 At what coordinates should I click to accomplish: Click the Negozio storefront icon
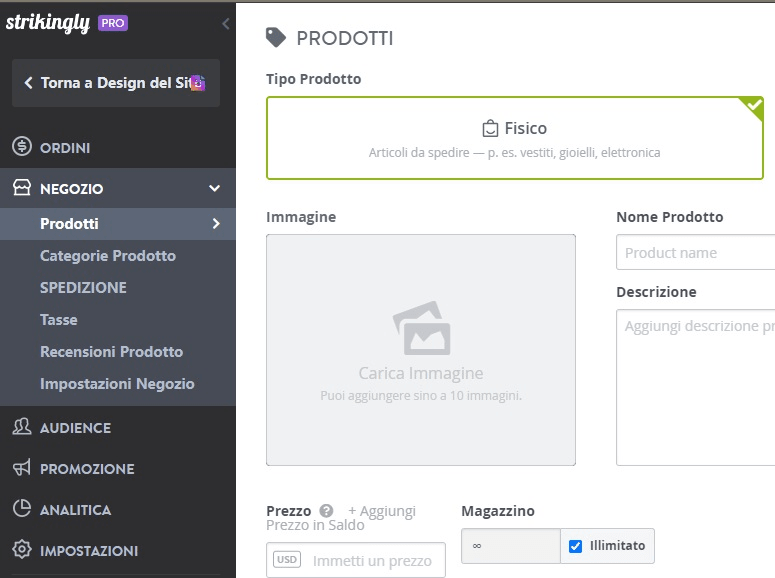(22, 188)
